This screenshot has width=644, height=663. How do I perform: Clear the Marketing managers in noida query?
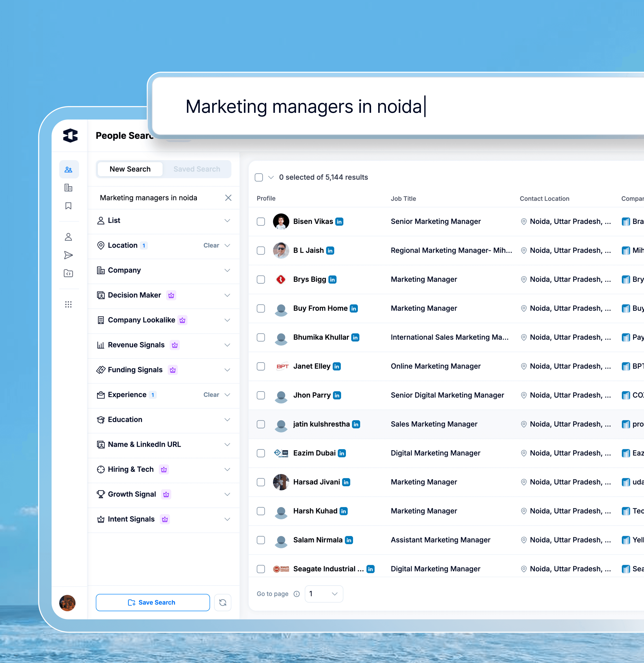pos(228,198)
